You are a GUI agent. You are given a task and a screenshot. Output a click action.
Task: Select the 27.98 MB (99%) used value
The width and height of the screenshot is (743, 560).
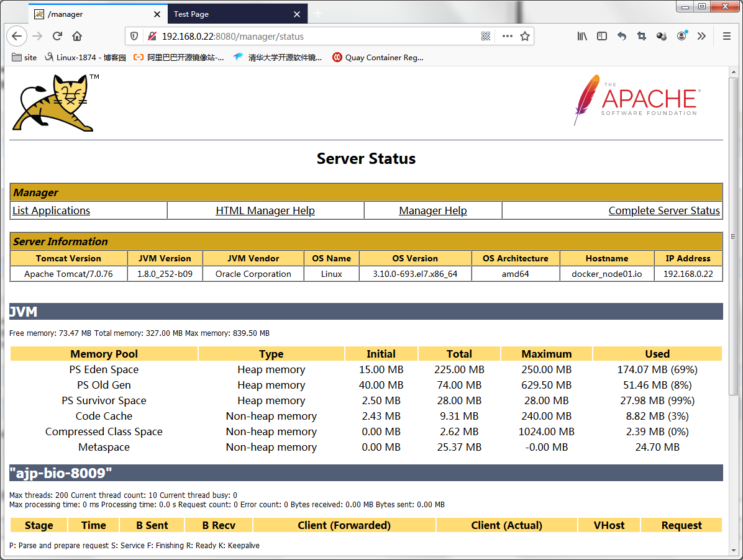tap(657, 401)
